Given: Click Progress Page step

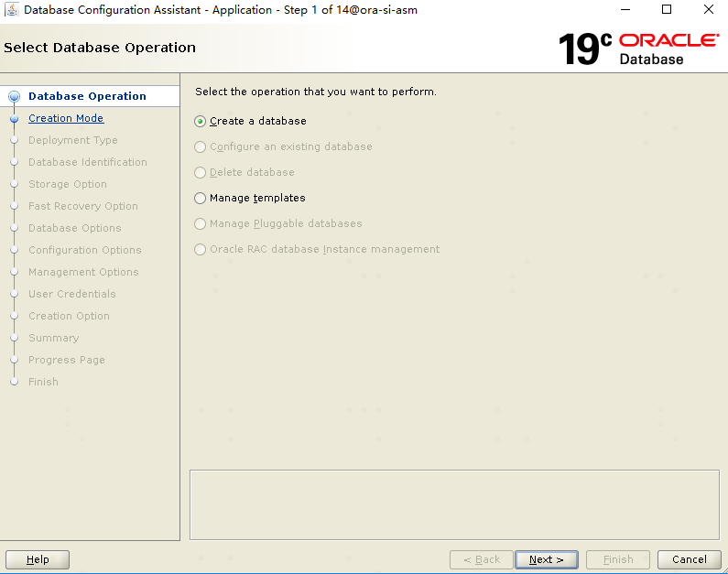Looking at the screenshot, I should (x=67, y=360).
